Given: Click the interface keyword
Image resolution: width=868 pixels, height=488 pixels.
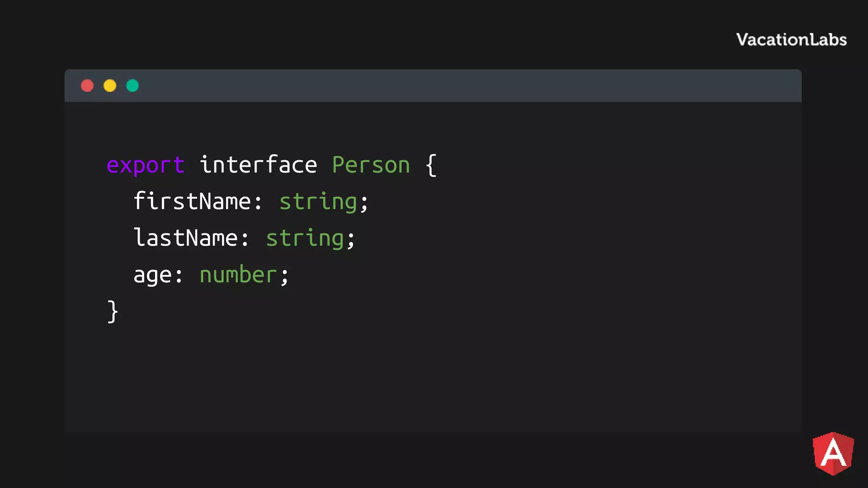Looking at the screenshot, I should pos(258,164).
